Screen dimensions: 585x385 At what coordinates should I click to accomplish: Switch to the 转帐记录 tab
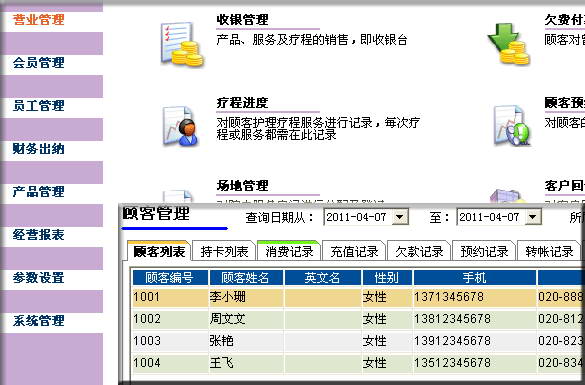tap(549, 251)
